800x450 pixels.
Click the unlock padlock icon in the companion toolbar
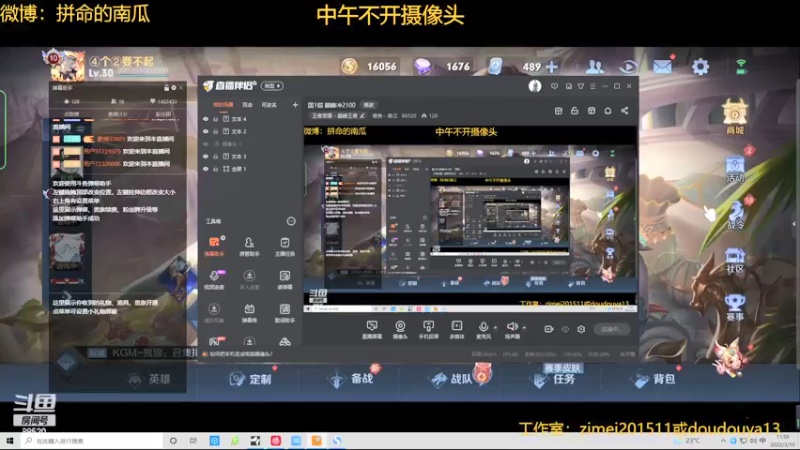pos(574,111)
